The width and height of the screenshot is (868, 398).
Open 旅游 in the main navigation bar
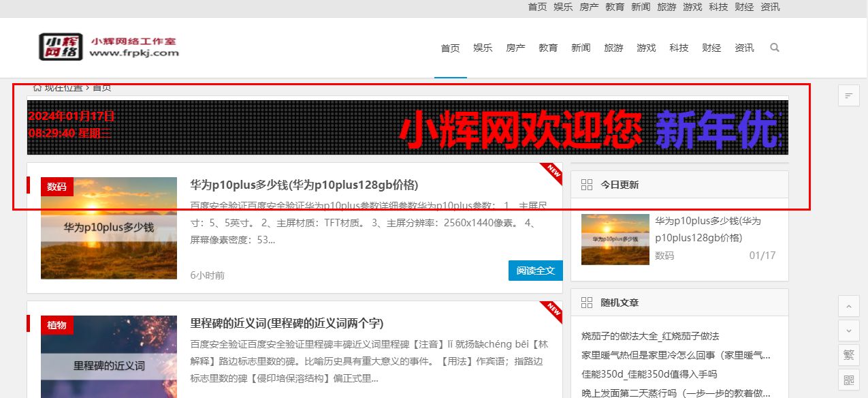pyautogui.click(x=613, y=48)
